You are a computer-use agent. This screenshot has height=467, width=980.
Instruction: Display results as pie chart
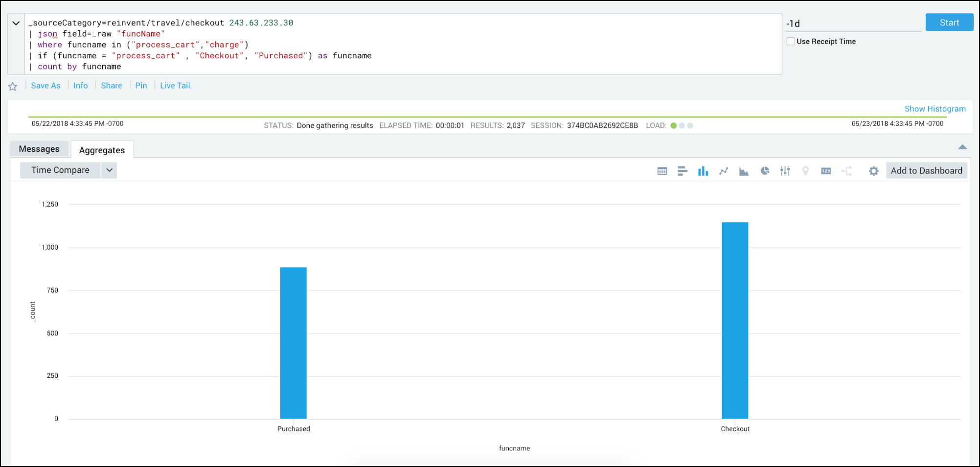coord(765,171)
